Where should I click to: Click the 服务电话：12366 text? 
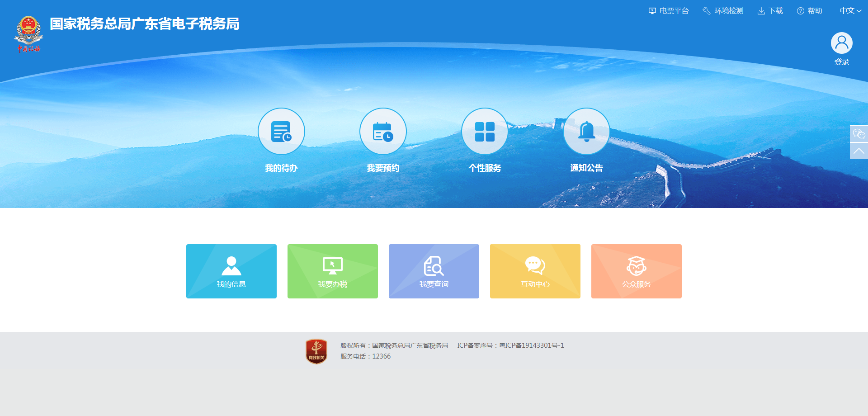pos(365,356)
